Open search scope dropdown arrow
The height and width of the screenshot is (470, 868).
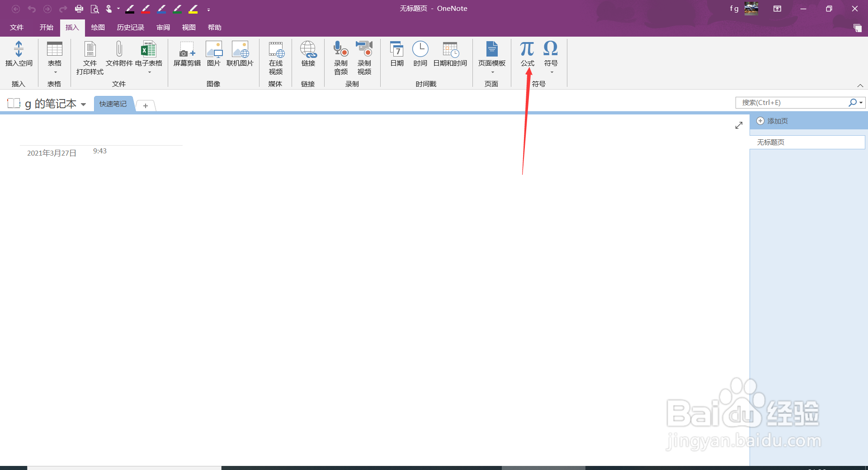pyautogui.click(x=861, y=103)
